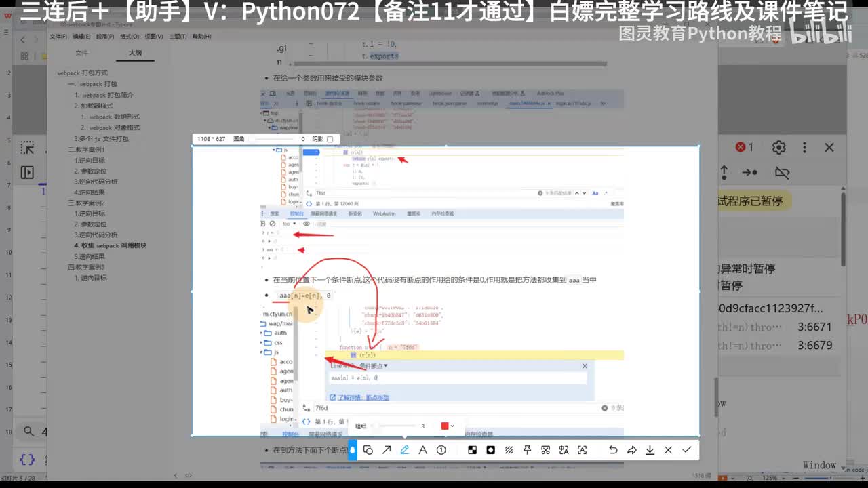Click the DevTools panel vertical scrollbar
Image resolution: width=868 pixels, height=488 pixels.
click(x=844, y=230)
